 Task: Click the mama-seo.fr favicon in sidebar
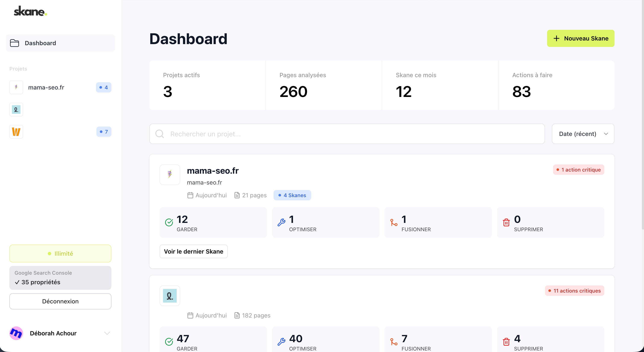(16, 87)
